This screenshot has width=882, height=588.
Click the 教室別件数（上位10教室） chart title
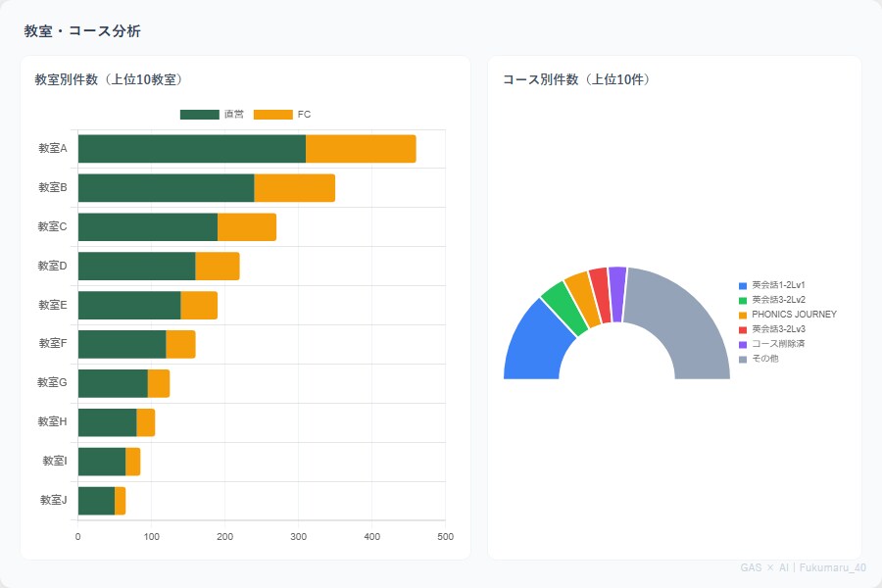pos(109,79)
